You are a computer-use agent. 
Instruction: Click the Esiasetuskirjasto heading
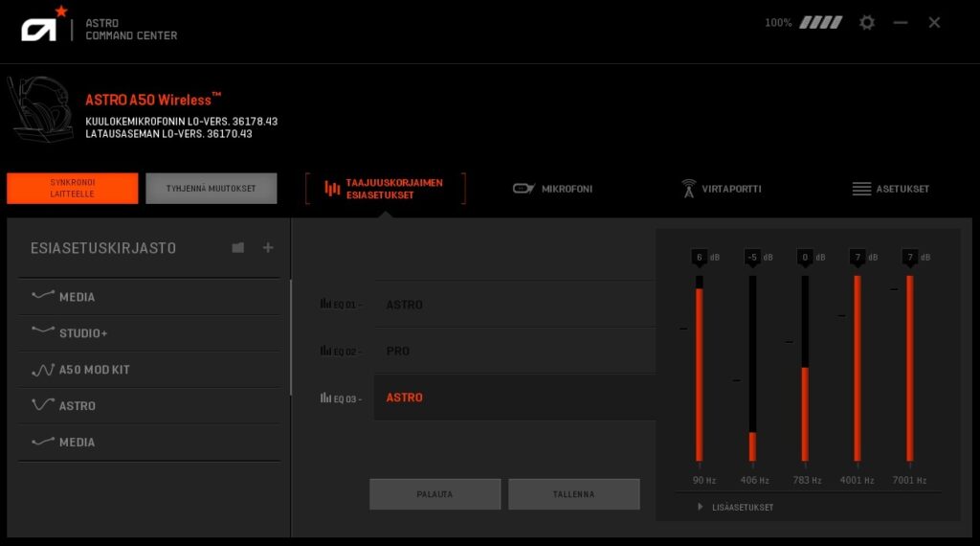[103, 248]
